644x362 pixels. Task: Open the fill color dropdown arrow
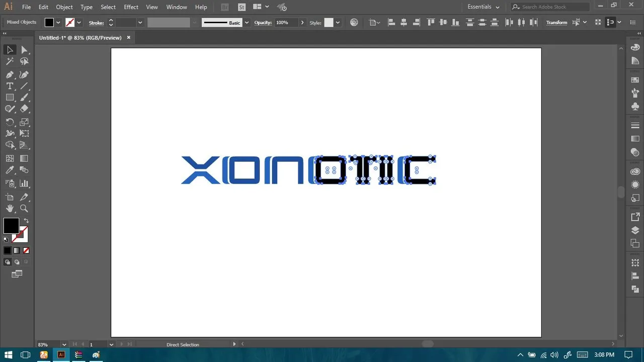tap(58, 23)
